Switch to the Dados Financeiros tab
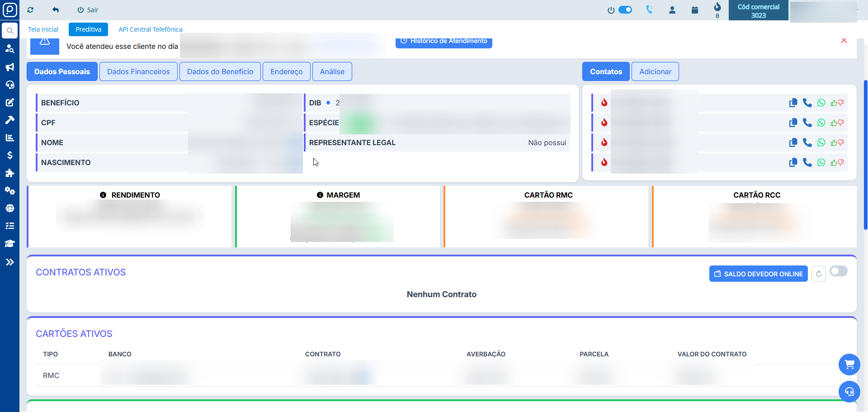 pyautogui.click(x=138, y=72)
